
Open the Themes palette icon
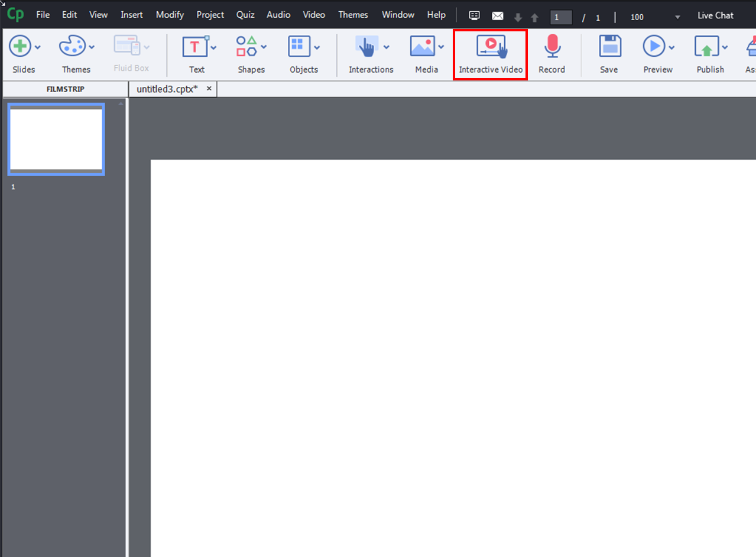pos(73,47)
